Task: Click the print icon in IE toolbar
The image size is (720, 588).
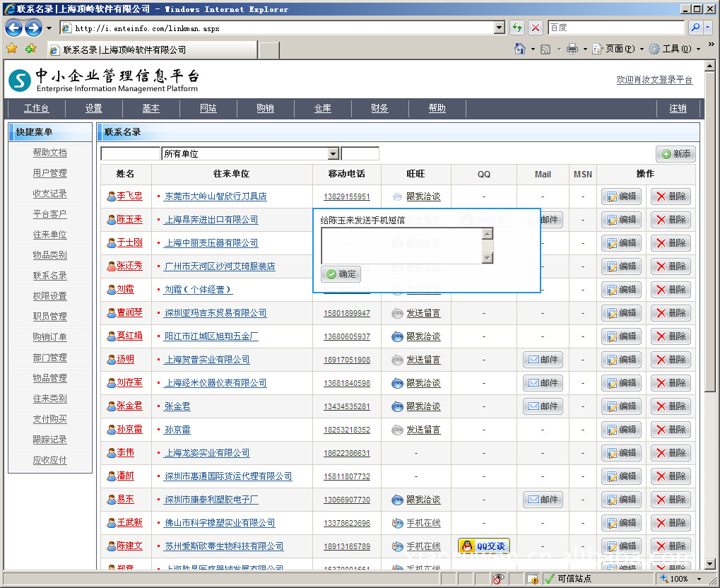Action: 572,49
